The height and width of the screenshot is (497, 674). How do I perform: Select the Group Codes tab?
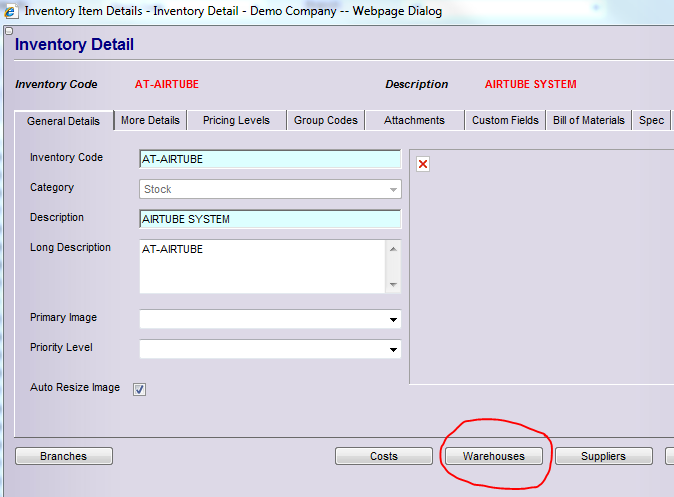(x=325, y=120)
